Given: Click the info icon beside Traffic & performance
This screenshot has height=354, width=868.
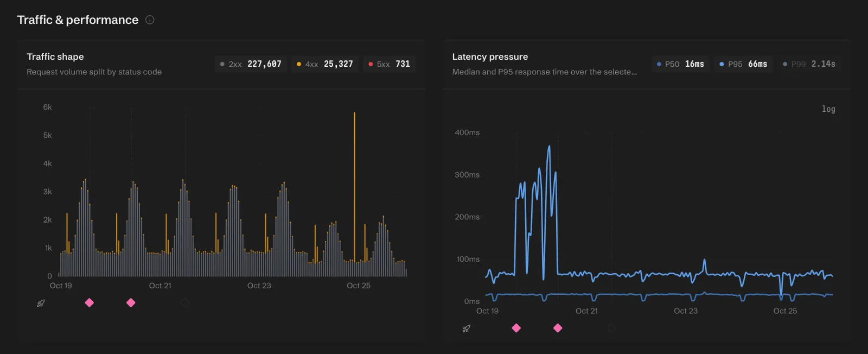Looking at the screenshot, I should click(x=150, y=20).
